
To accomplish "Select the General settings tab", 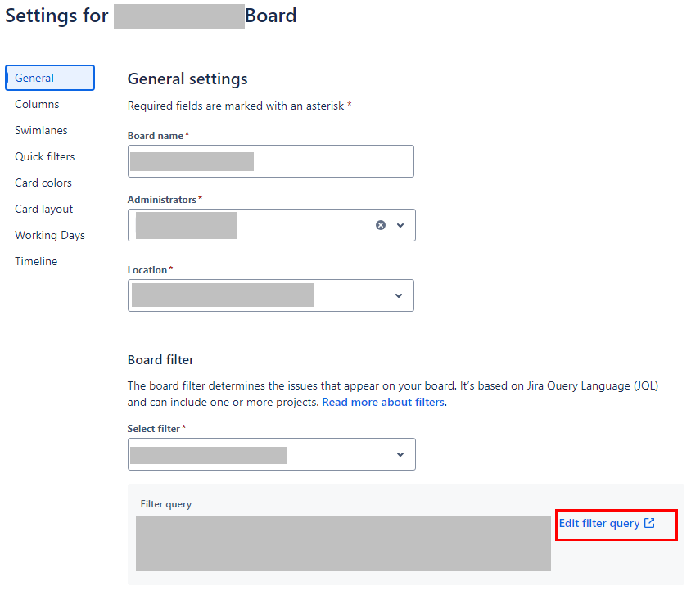I will click(50, 78).
